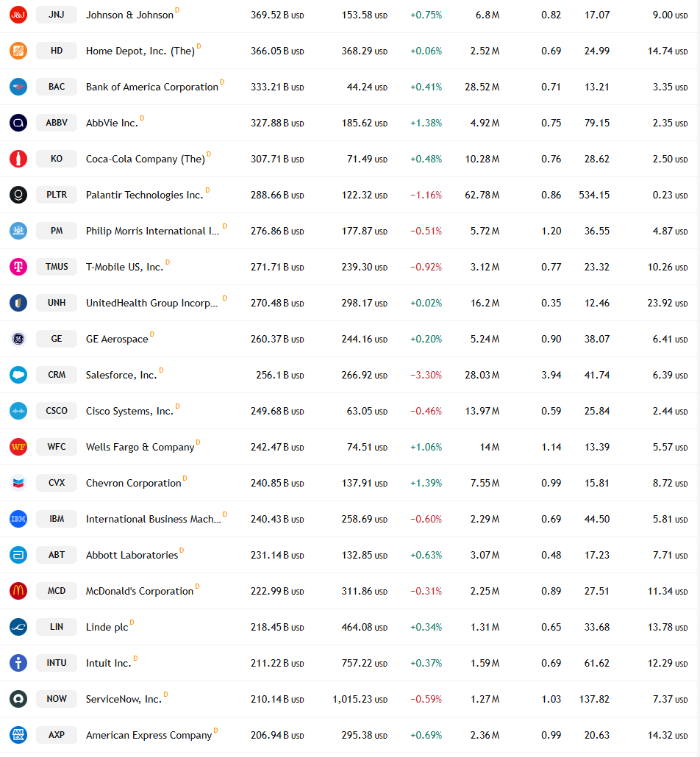Viewport: 700px width, 757px height.
Task: Select UnitedHealth EPS value 23.92 USD
Action: tap(668, 304)
